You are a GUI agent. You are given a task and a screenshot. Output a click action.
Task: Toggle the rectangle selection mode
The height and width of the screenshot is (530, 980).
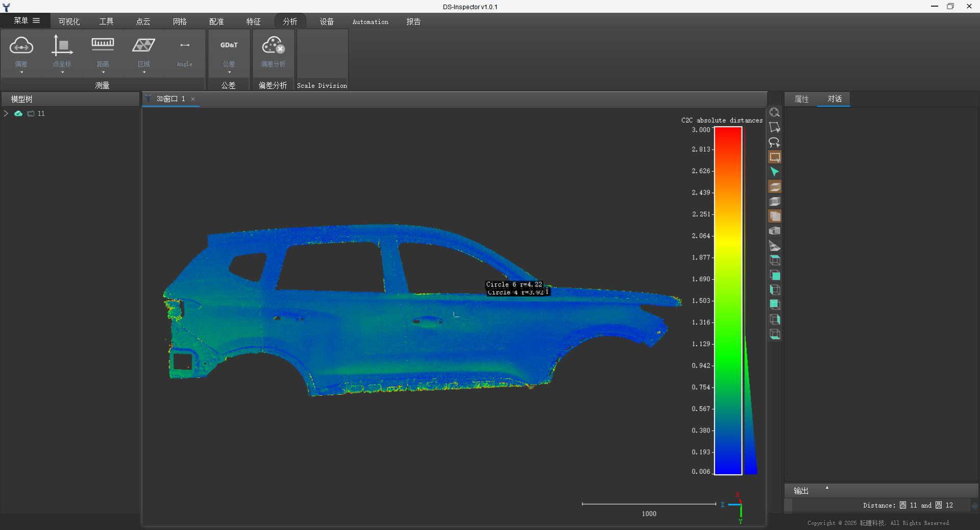tap(774, 157)
